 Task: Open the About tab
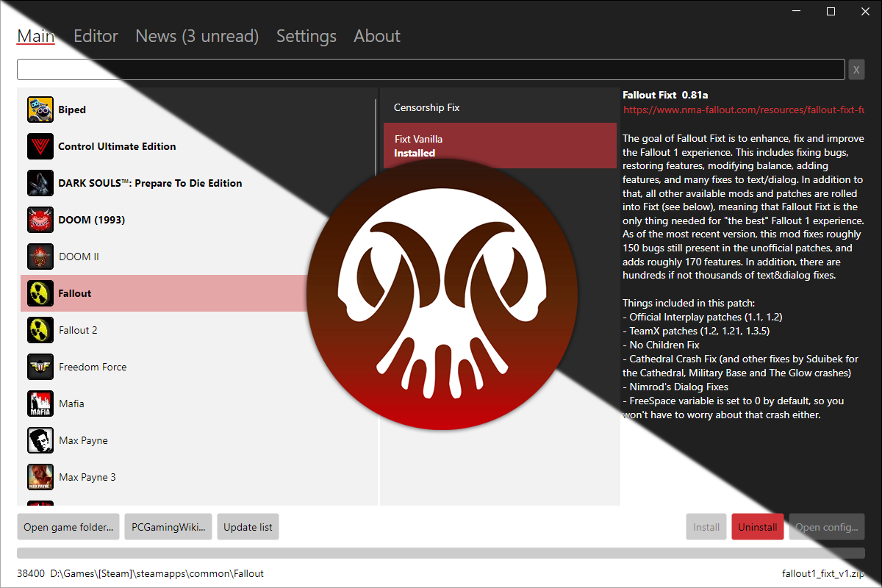[x=377, y=36]
